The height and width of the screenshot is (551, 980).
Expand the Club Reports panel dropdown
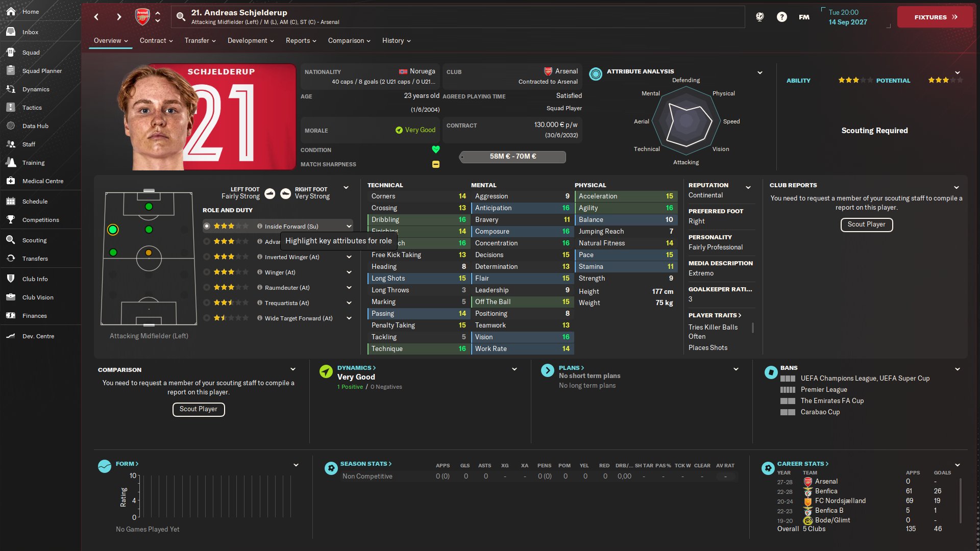click(957, 187)
